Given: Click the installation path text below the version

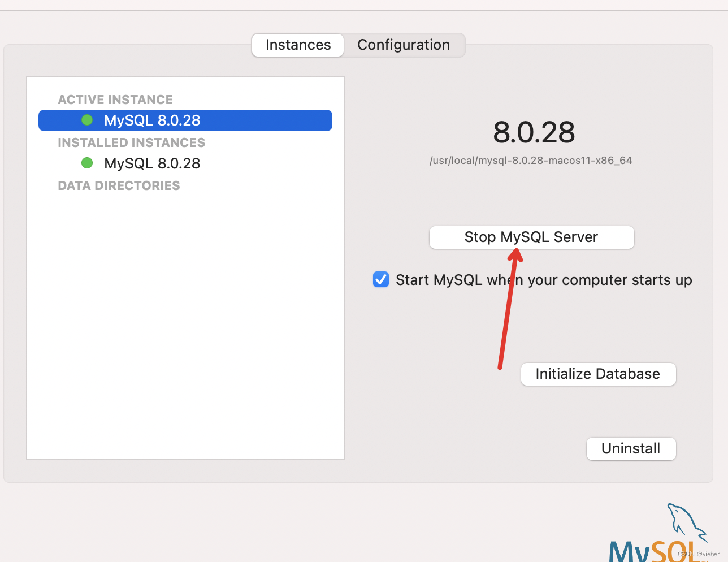Looking at the screenshot, I should coord(531,161).
